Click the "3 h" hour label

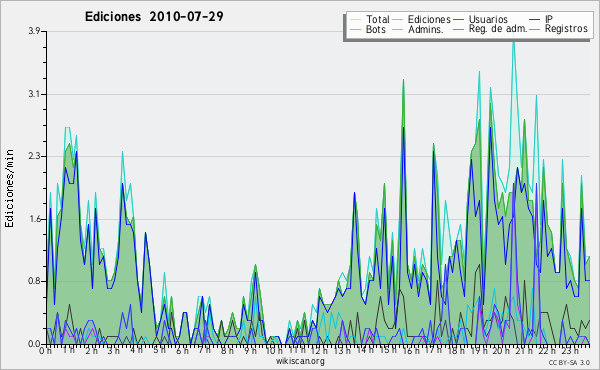(114, 350)
